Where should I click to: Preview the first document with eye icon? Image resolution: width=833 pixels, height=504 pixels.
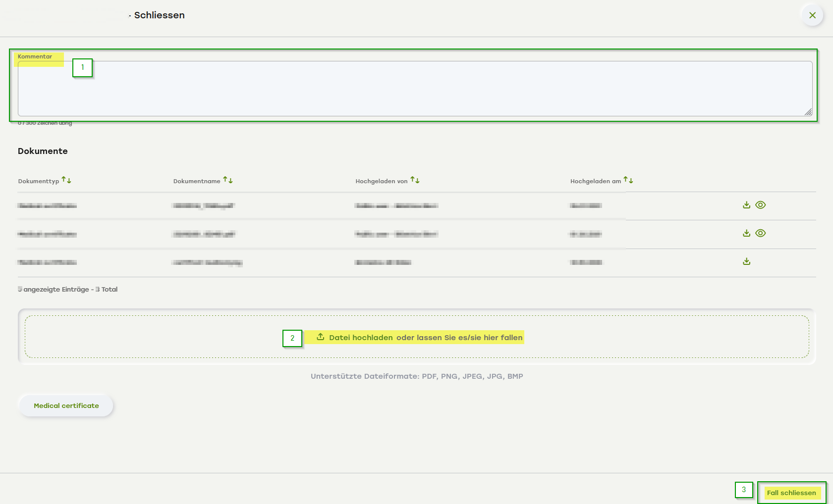coord(761,205)
